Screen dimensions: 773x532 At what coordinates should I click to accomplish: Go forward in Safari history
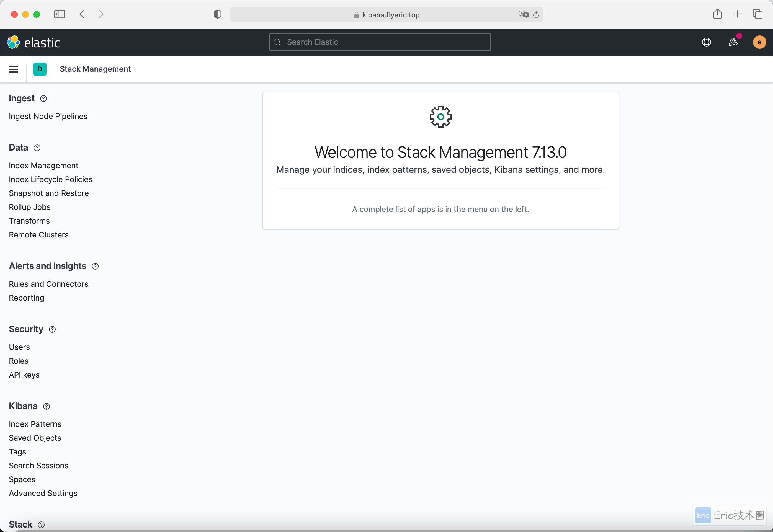(x=101, y=14)
